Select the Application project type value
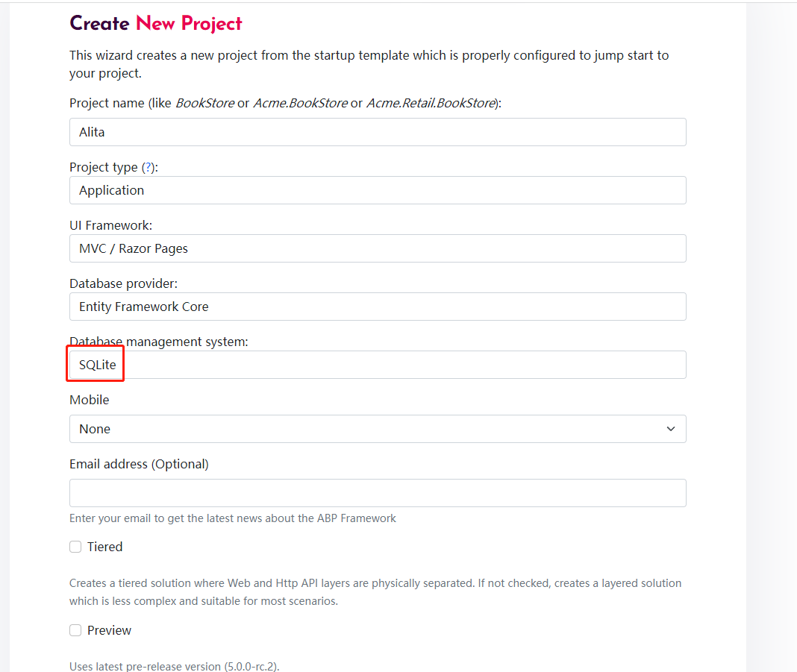Viewport: 797px width, 672px height. pyautogui.click(x=111, y=190)
